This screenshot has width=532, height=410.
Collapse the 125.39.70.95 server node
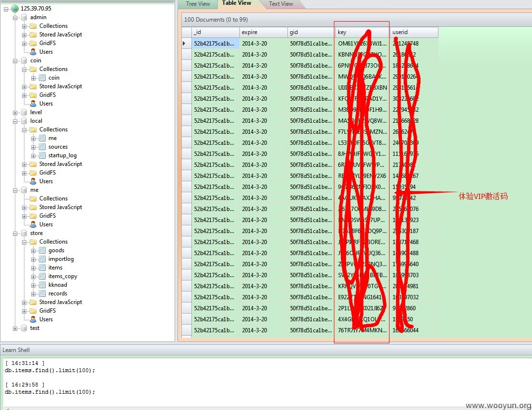(6, 9)
